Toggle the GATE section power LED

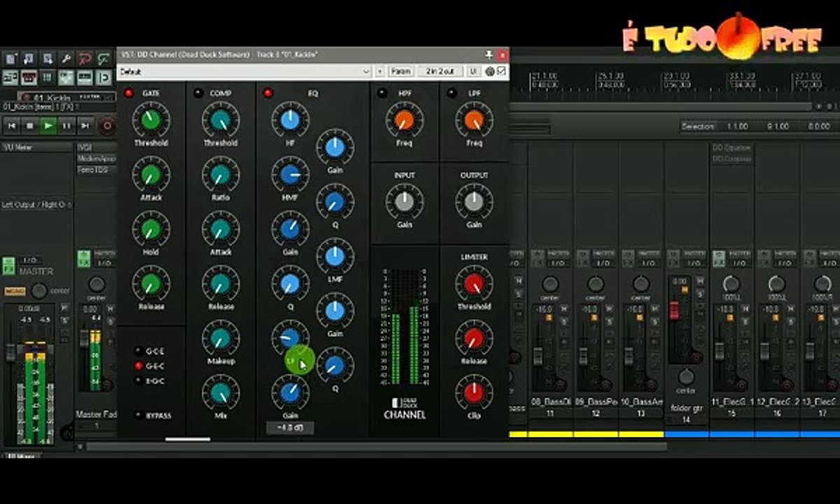pos(129,93)
